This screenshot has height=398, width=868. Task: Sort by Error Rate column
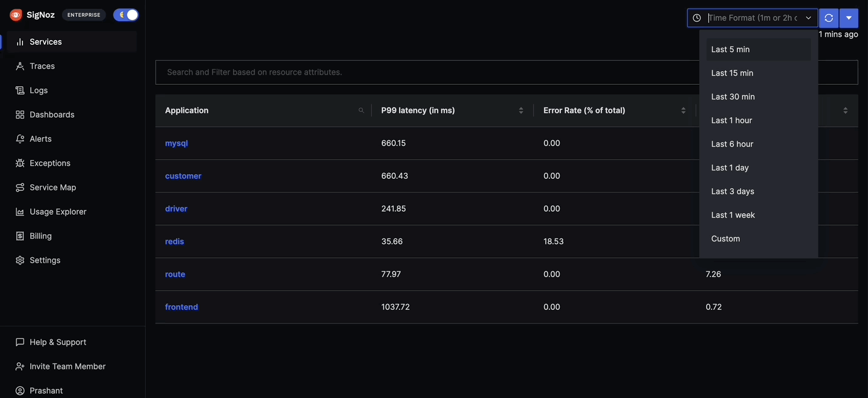pyautogui.click(x=683, y=110)
